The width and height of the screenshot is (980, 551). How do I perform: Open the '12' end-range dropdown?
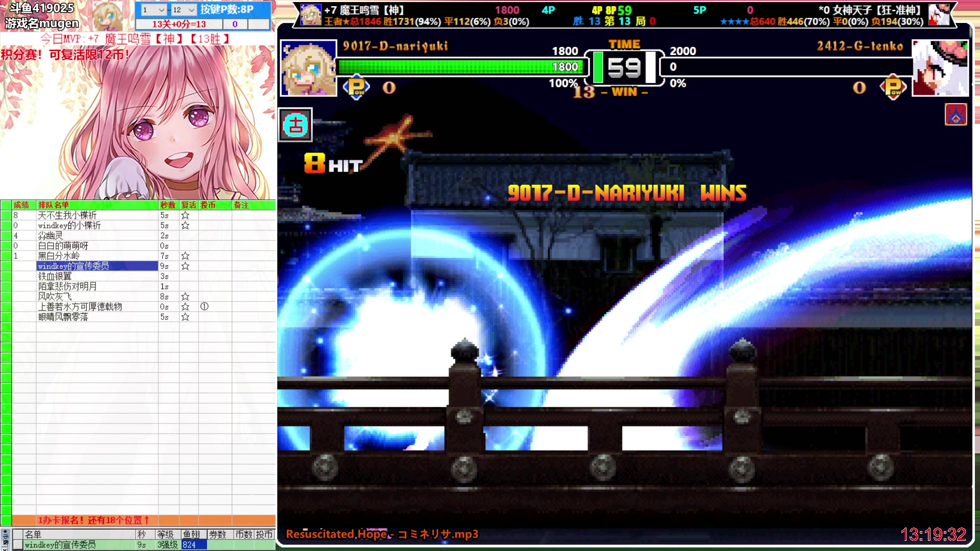coord(184,10)
